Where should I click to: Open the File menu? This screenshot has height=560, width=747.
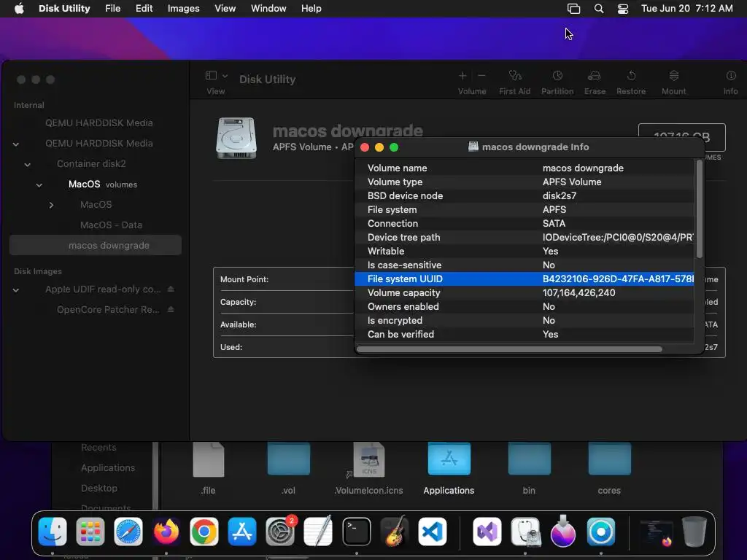tap(113, 9)
